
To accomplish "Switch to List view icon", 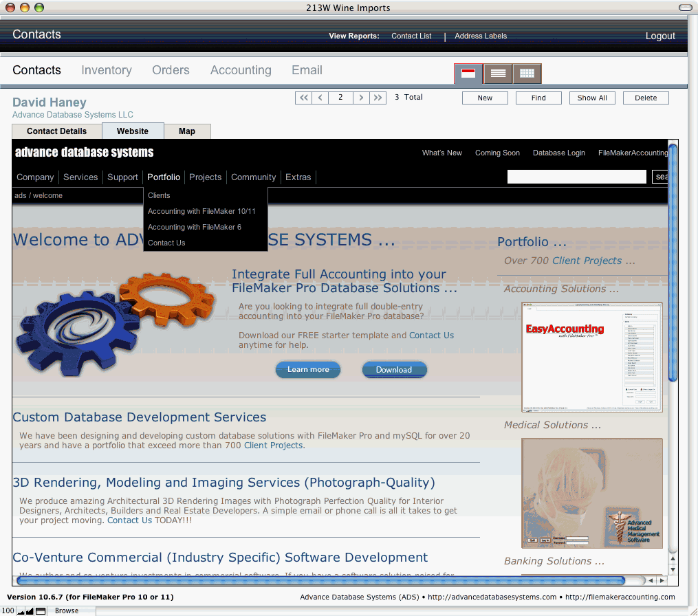I will 498,74.
